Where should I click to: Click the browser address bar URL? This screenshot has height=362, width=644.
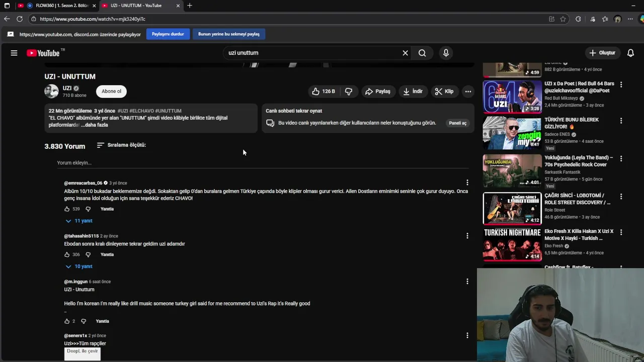tap(93, 19)
